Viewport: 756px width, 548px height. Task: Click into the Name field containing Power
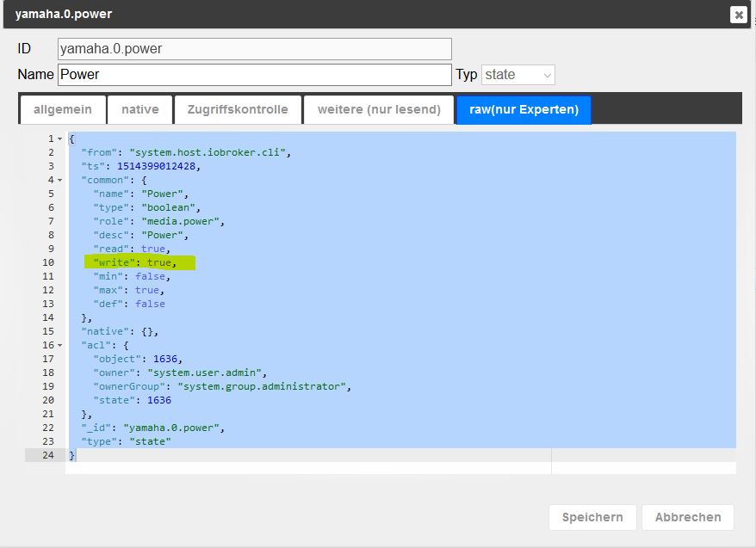click(254, 75)
